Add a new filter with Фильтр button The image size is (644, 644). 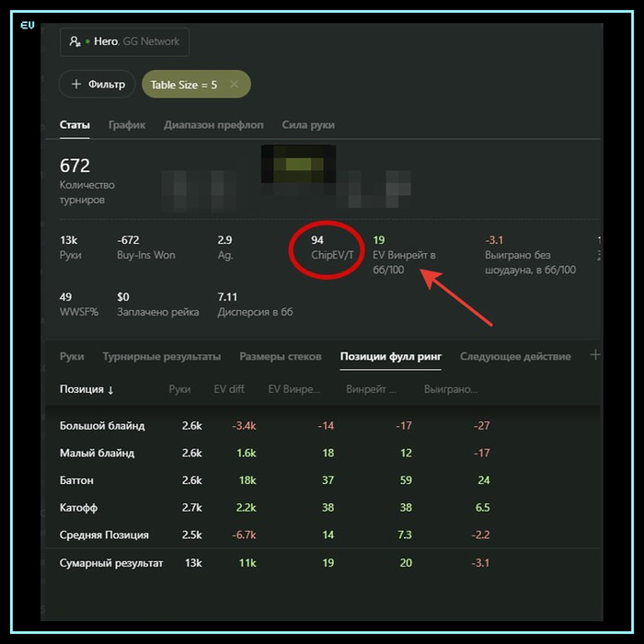tap(98, 85)
